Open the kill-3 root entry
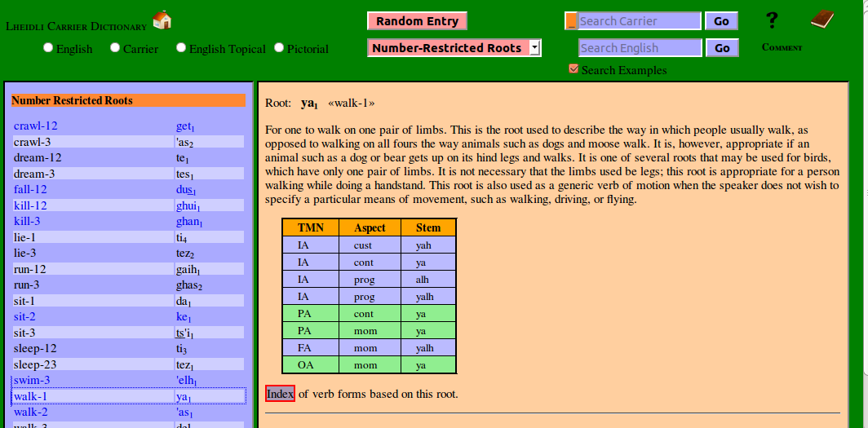 click(x=28, y=221)
